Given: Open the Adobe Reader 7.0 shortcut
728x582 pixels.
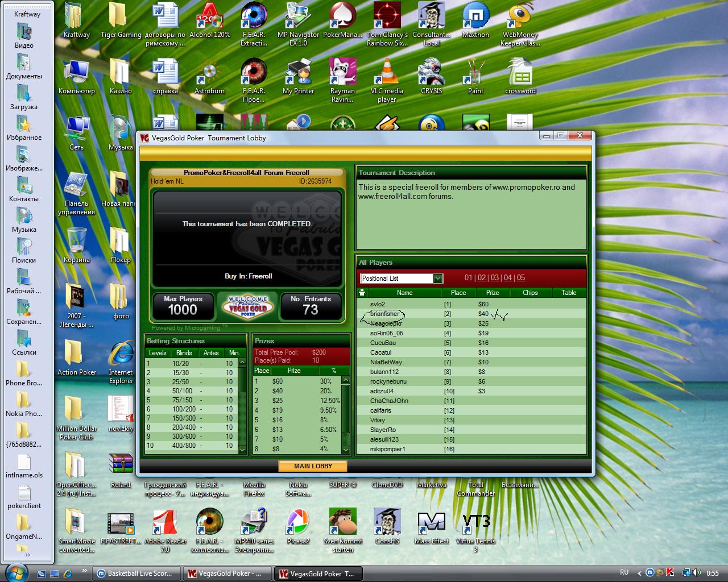Looking at the screenshot, I should (165, 523).
